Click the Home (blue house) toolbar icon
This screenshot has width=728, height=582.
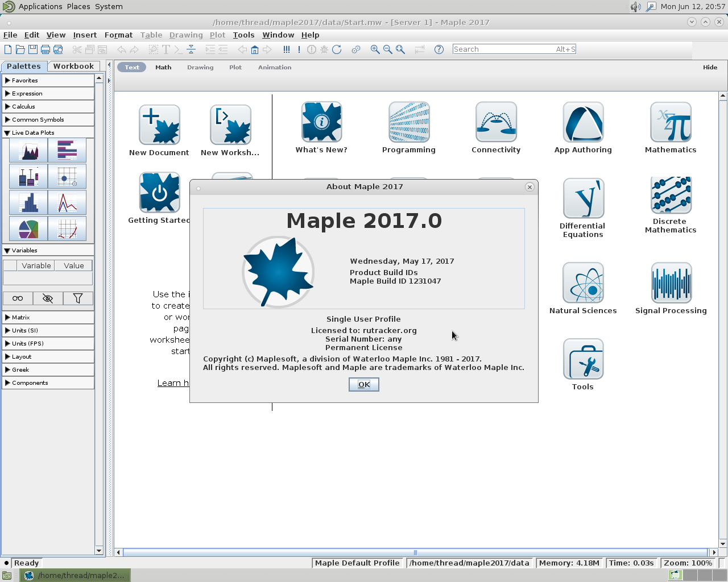coord(255,49)
